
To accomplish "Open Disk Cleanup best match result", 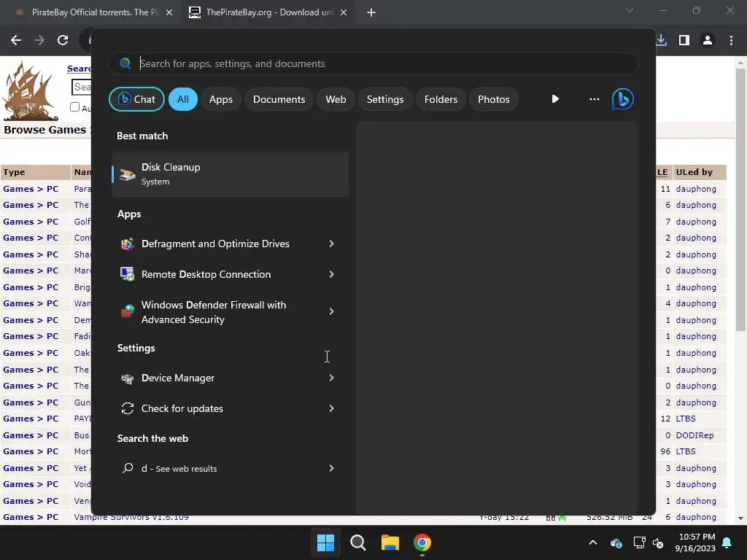I will click(230, 174).
